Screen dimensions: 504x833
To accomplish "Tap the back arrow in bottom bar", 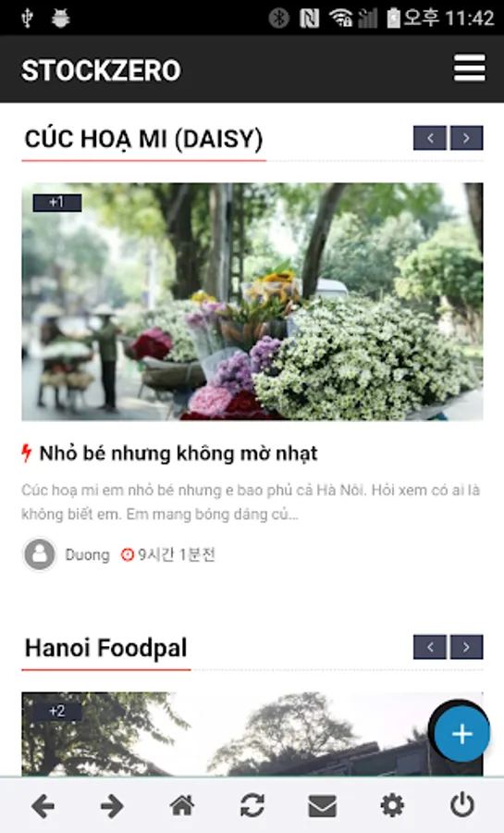I will (43, 806).
